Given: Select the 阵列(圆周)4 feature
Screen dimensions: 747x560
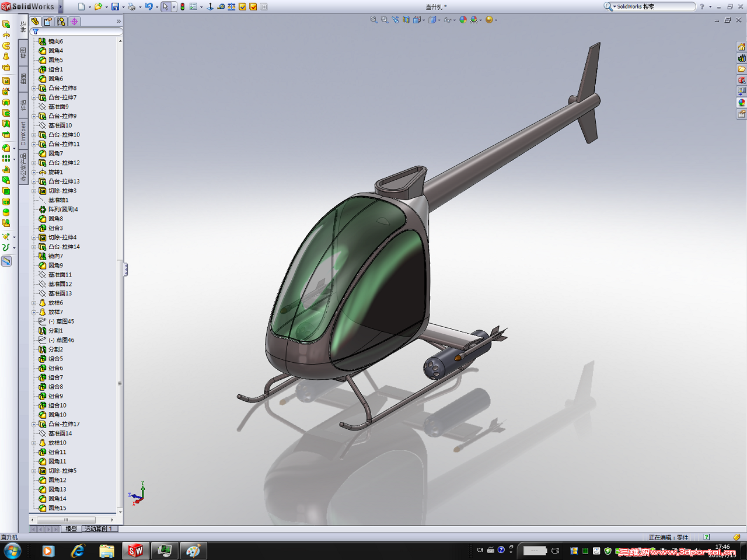Looking at the screenshot, I should 58,209.
